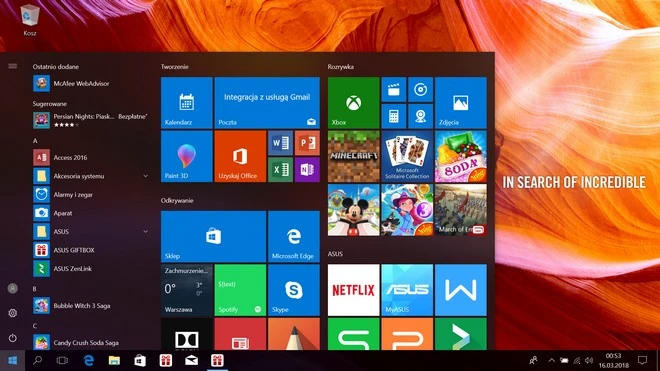Open ASUS GIFTBOX from app list
660x371 pixels.
pos(91,250)
